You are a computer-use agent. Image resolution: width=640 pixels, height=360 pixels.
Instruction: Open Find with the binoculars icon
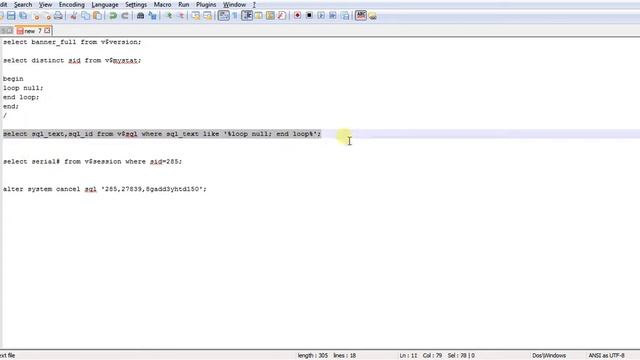tap(140, 16)
